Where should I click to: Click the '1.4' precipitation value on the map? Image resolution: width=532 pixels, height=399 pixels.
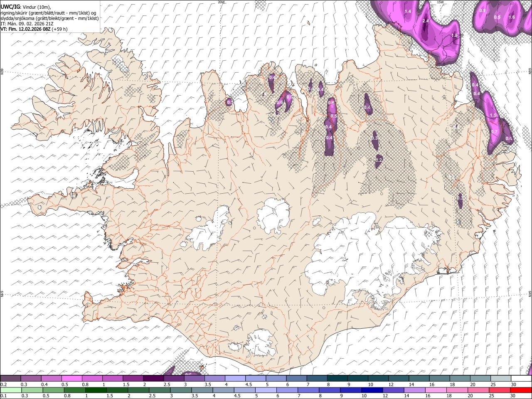click(408, 11)
